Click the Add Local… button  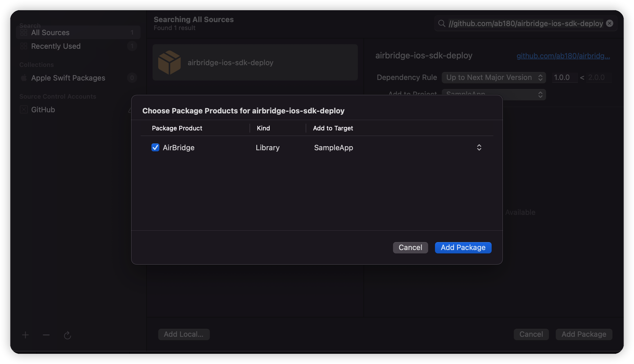coord(184,334)
